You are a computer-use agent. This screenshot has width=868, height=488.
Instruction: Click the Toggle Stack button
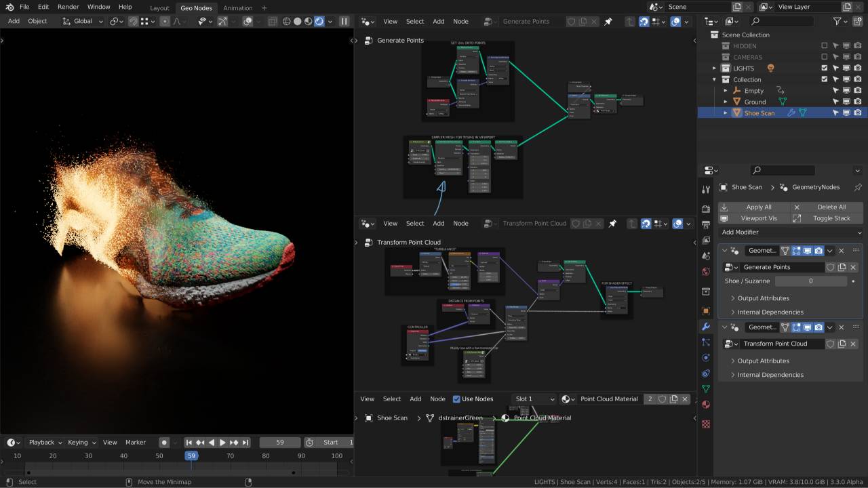[x=831, y=218]
